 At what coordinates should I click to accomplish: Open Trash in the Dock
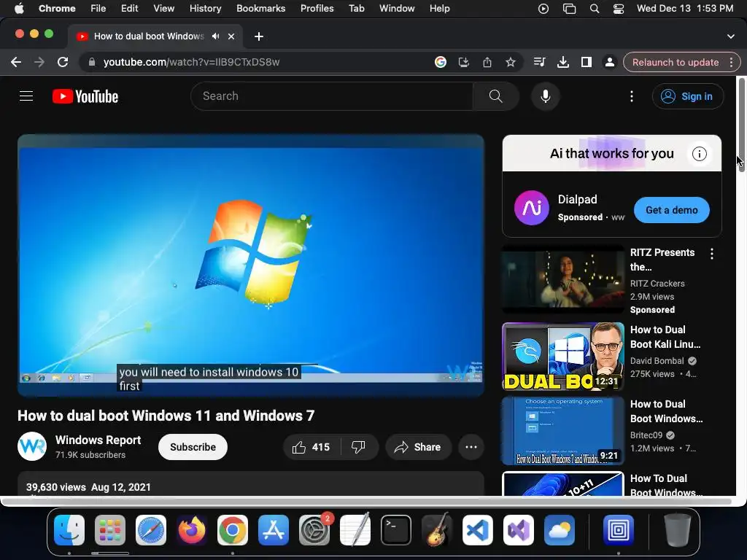[678, 529]
